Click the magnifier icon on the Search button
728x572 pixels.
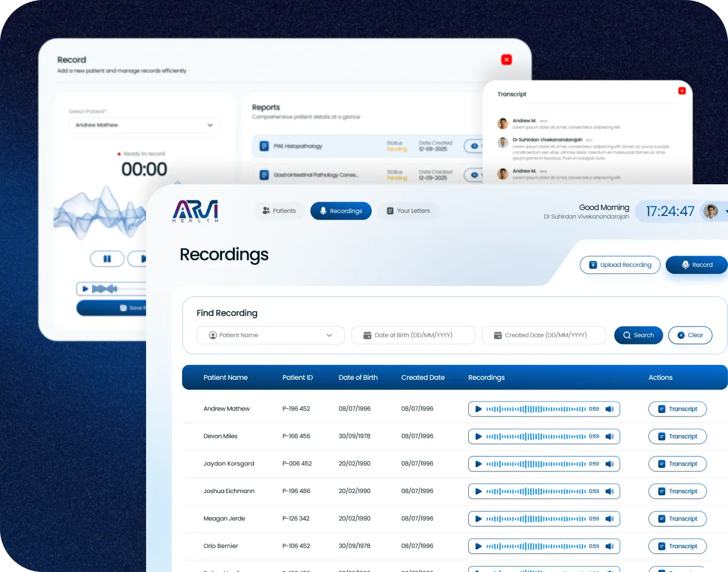pyautogui.click(x=627, y=335)
